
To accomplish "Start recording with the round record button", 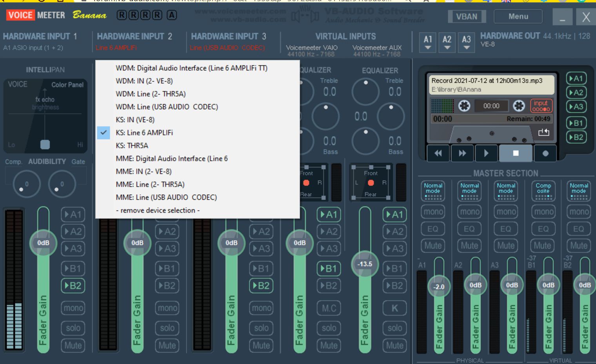I will pyautogui.click(x=545, y=153).
